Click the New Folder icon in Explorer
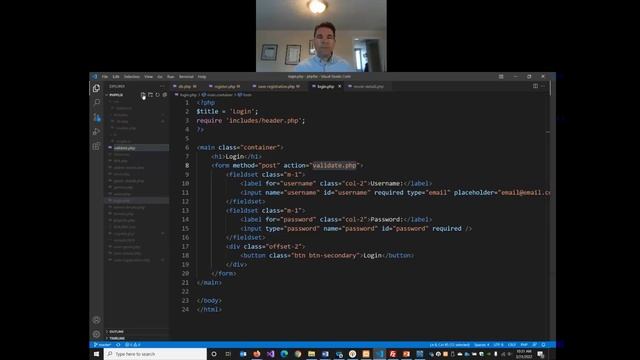Viewport: 640px width, 360px height. point(151,95)
